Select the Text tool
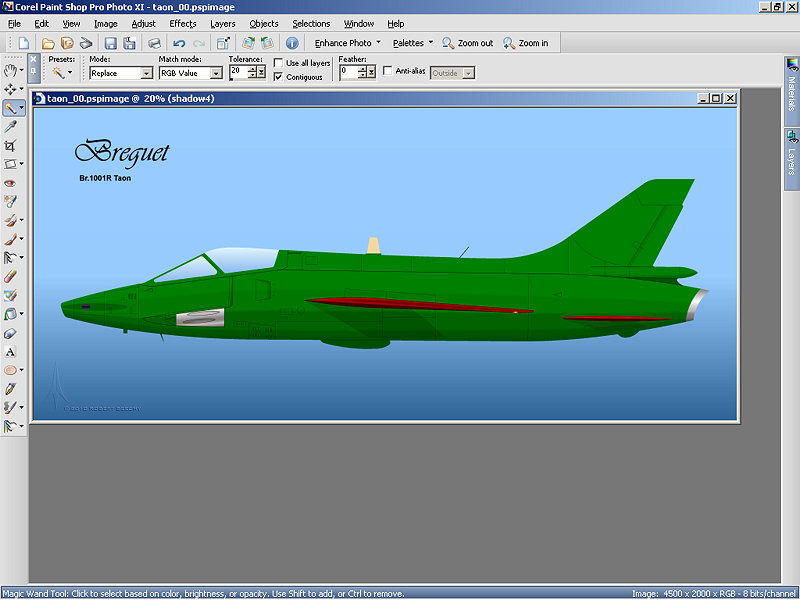 (x=10, y=352)
